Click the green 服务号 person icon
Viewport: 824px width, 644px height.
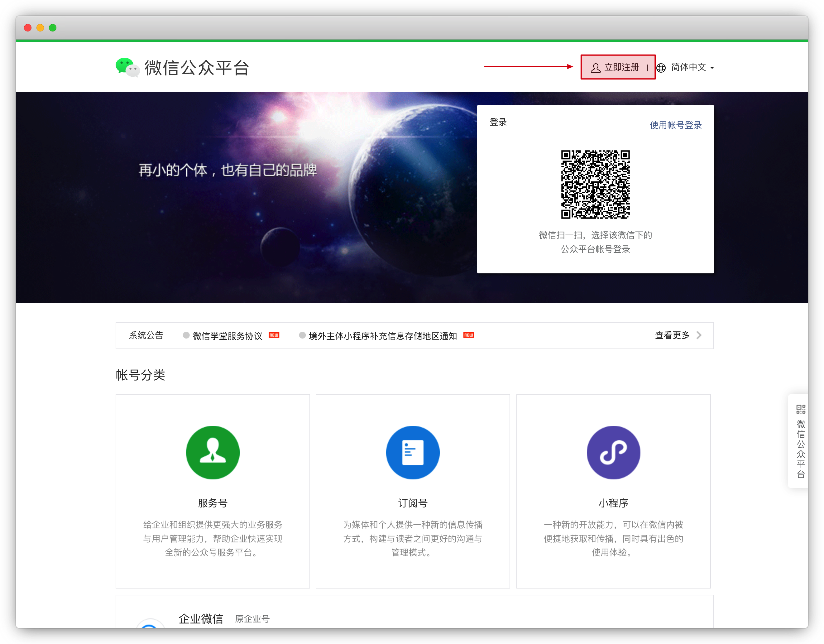[x=213, y=452]
